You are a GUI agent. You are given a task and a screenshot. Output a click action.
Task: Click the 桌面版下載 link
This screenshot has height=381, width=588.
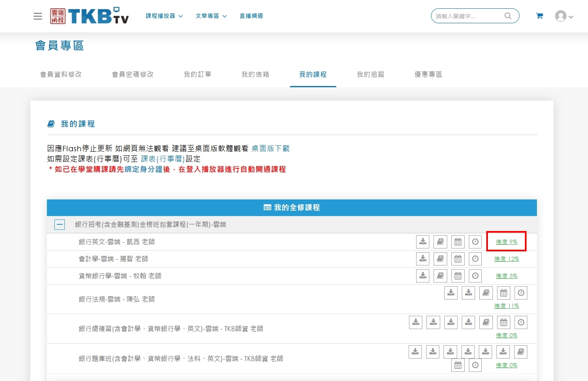pyautogui.click(x=270, y=148)
